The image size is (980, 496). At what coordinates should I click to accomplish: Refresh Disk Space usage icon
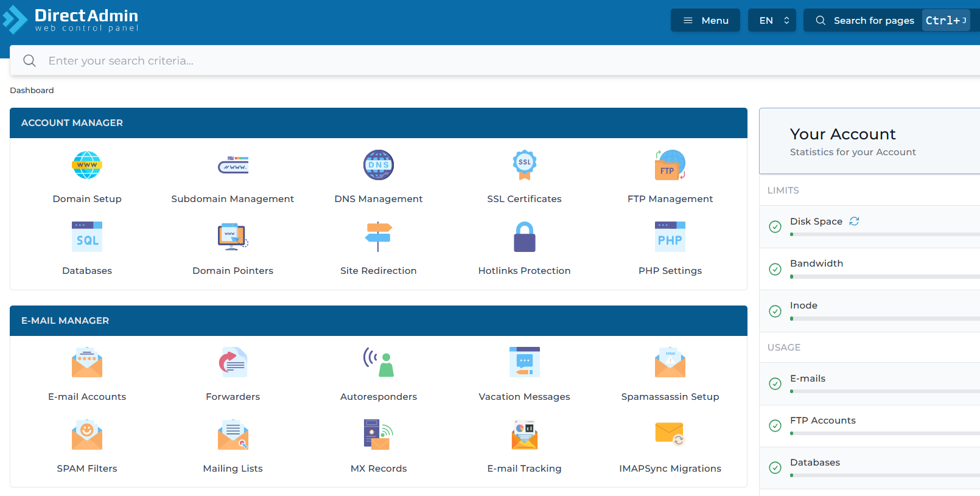click(854, 222)
